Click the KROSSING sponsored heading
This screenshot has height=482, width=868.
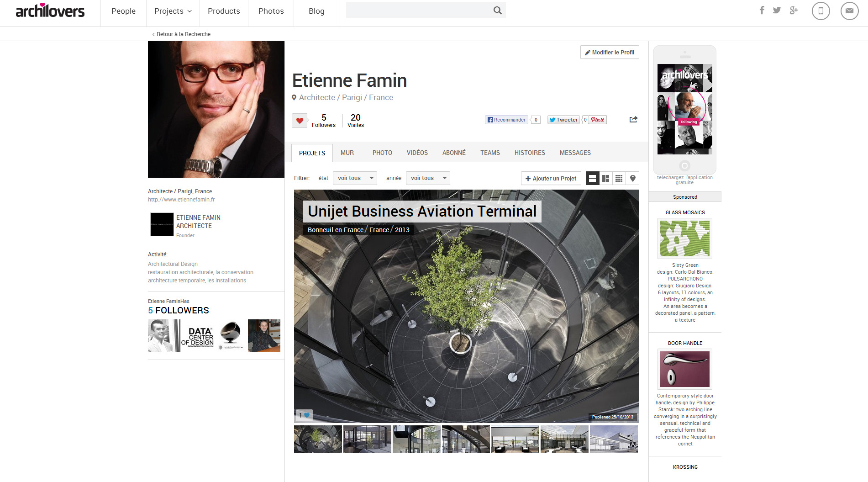[685, 467]
